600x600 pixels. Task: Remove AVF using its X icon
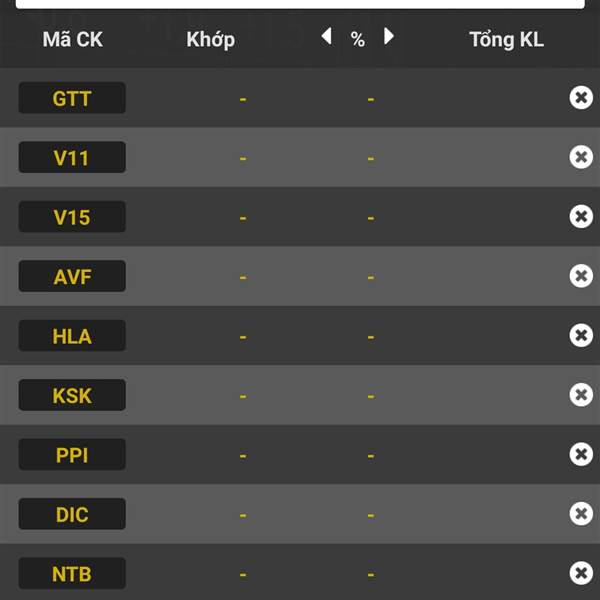point(580,276)
